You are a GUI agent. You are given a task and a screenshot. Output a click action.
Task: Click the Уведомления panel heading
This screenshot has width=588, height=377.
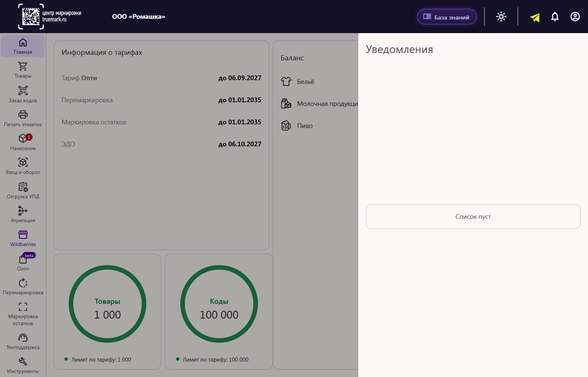pyautogui.click(x=399, y=49)
